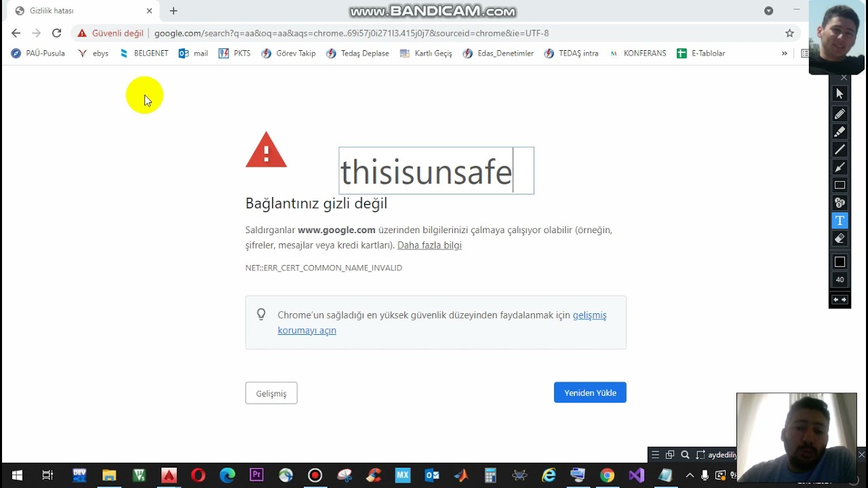This screenshot has height=488, width=868.
Task: Open Kartlı Geçiş bookmark
Action: pos(426,54)
